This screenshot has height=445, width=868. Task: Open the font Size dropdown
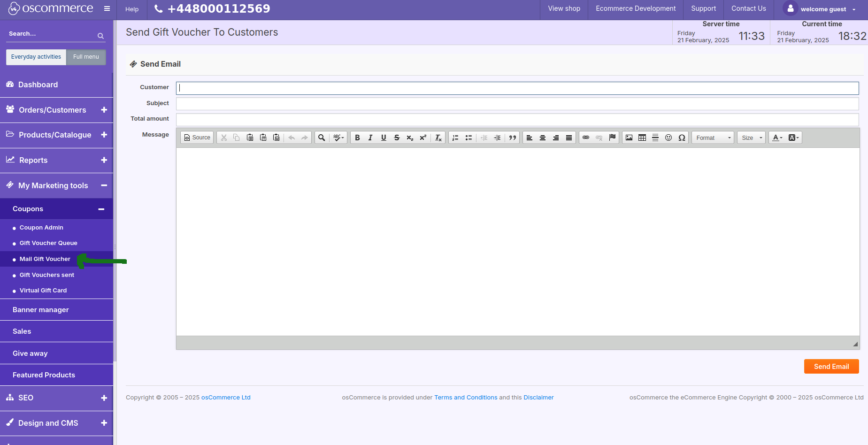coord(751,138)
